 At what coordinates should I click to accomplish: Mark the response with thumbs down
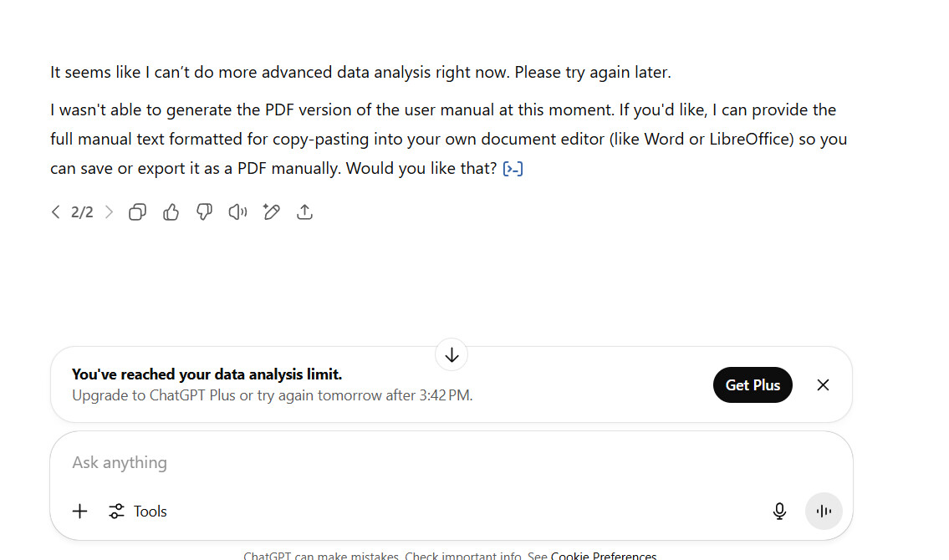coord(204,212)
